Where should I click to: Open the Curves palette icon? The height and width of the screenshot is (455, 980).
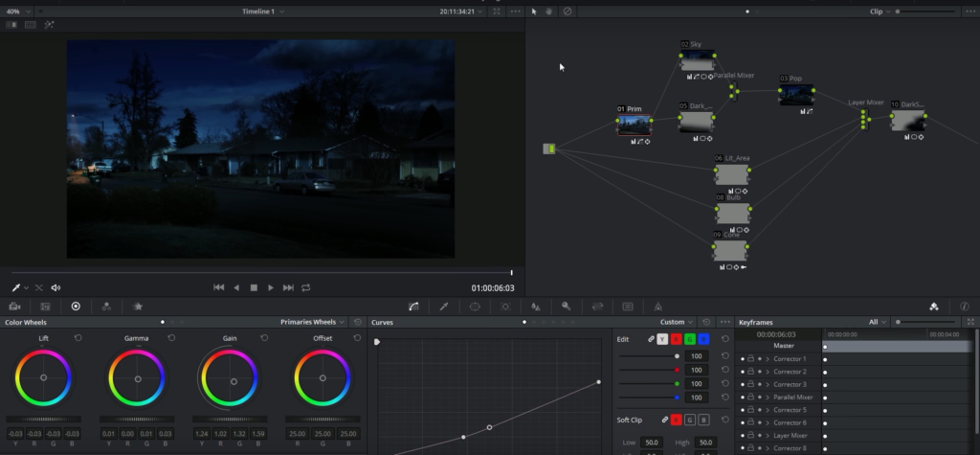point(413,307)
